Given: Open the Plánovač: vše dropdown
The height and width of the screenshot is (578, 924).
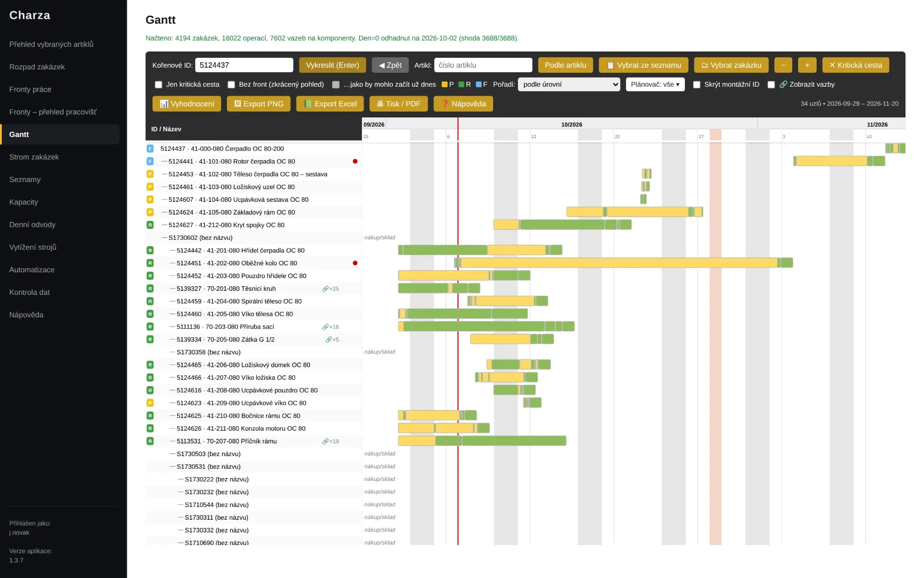Looking at the screenshot, I should (x=655, y=84).
